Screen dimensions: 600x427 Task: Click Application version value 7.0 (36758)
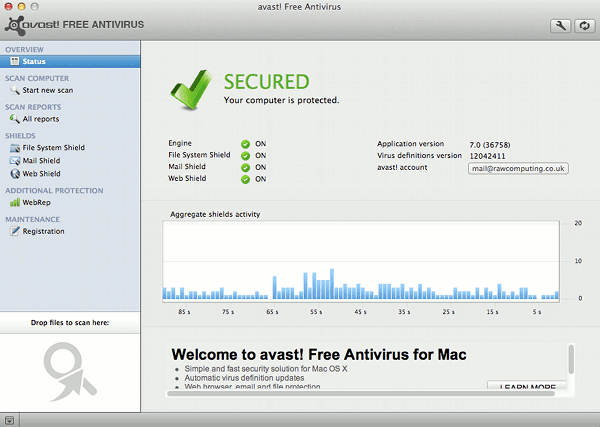[490, 145]
